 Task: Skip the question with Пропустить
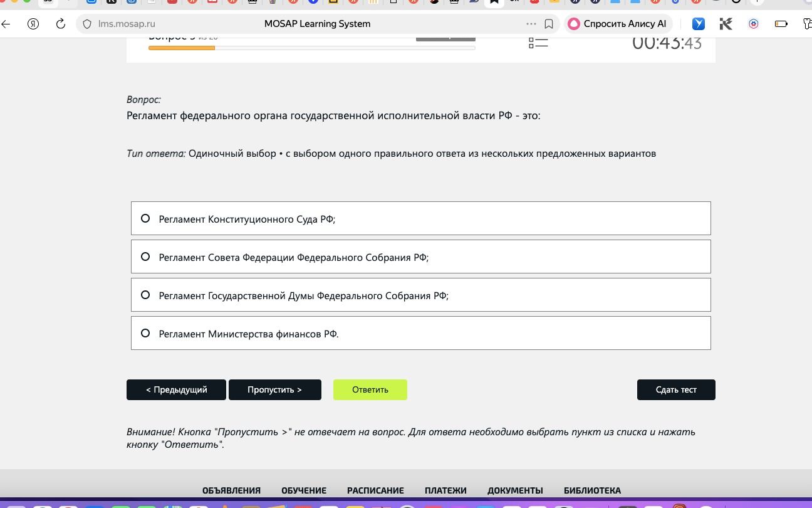pos(274,389)
